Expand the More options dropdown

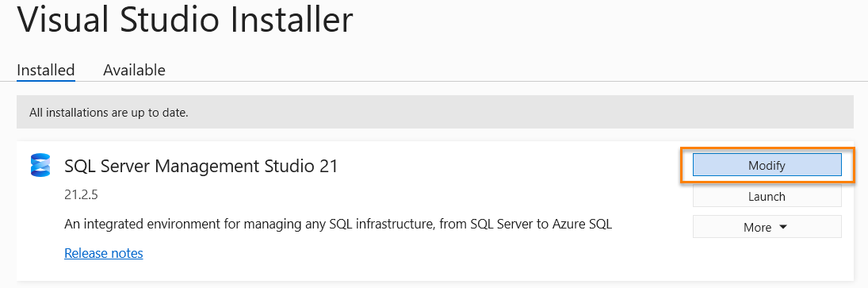pos(767,227)
